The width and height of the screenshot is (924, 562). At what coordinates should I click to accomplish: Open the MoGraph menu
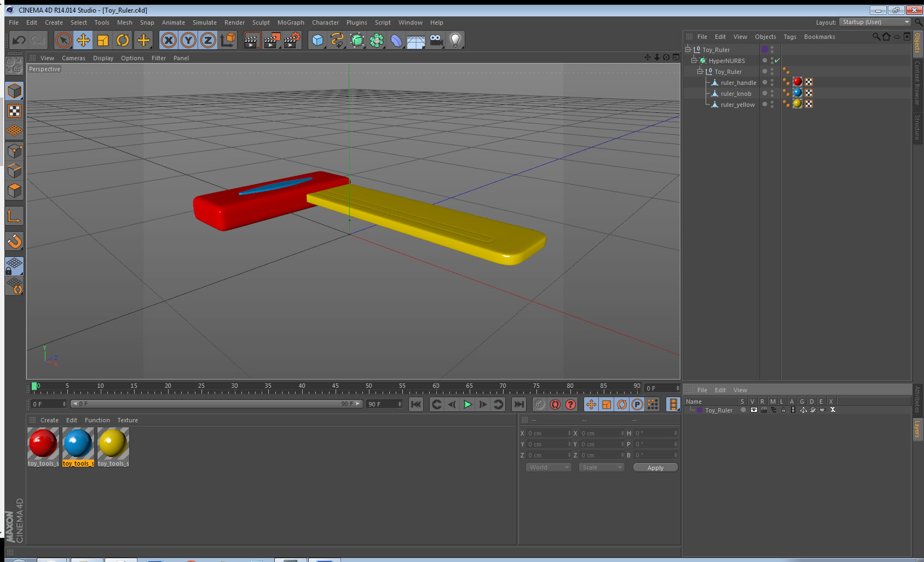click(x=291, y=22)
